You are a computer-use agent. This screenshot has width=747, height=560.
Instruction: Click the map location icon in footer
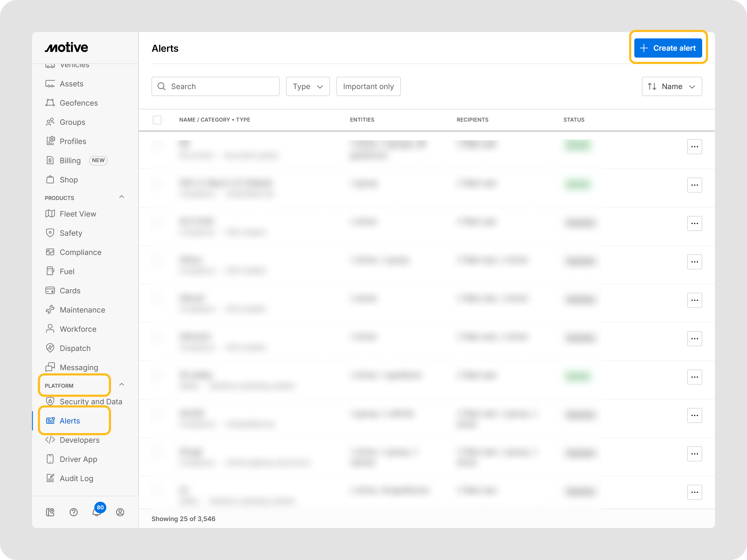pyautogui.click(x=50, y=512)
